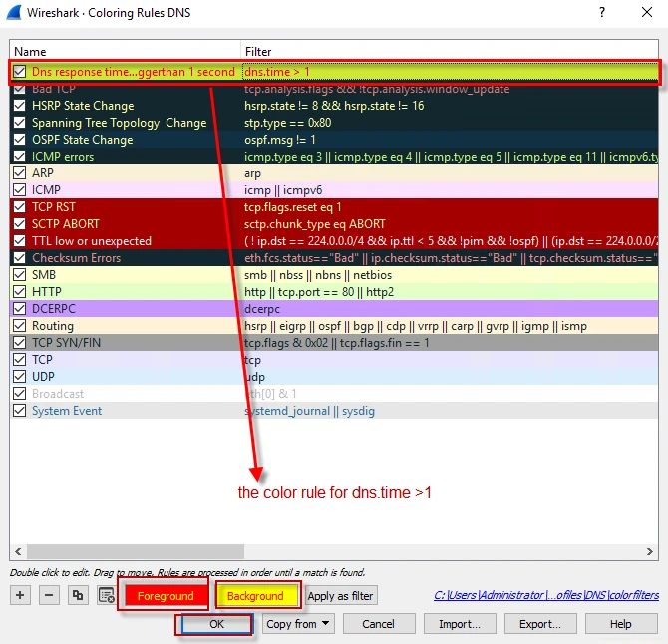Click the add new rule plus icon
This screenshot has width=668, height=644.
(x=20, y=596)
